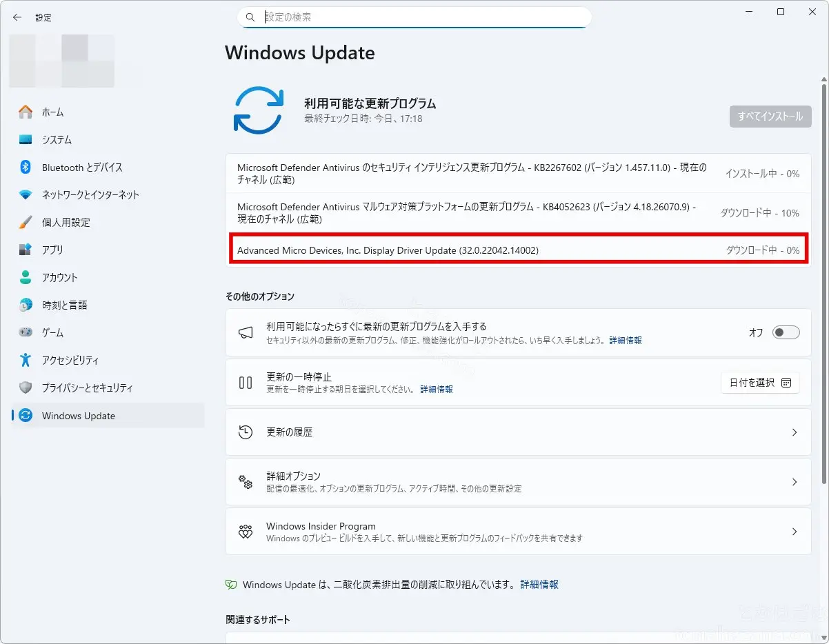Focus the 設定の検索 search field
This screenshot has width=829, height=644.
pyautogui.click(x=415, y=17)
